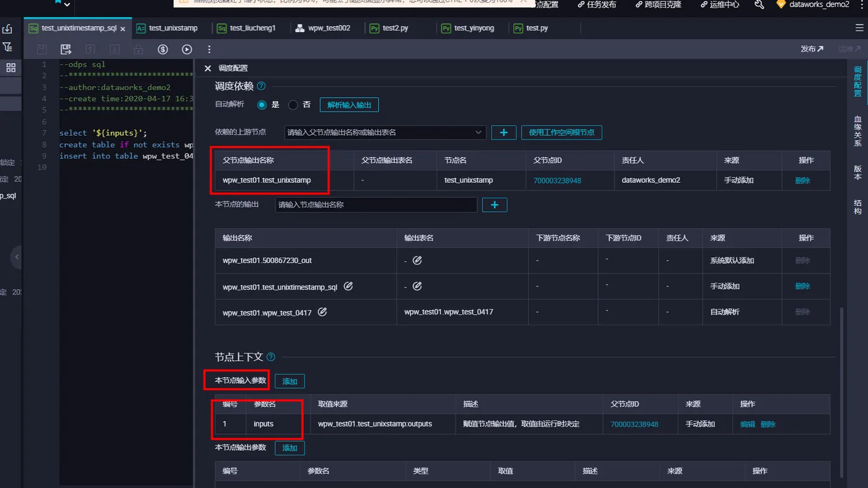The image size is (868, 488).
Task: Open 任务发布 in top bar
Action: pyautogui.click(x=596, y=4)
